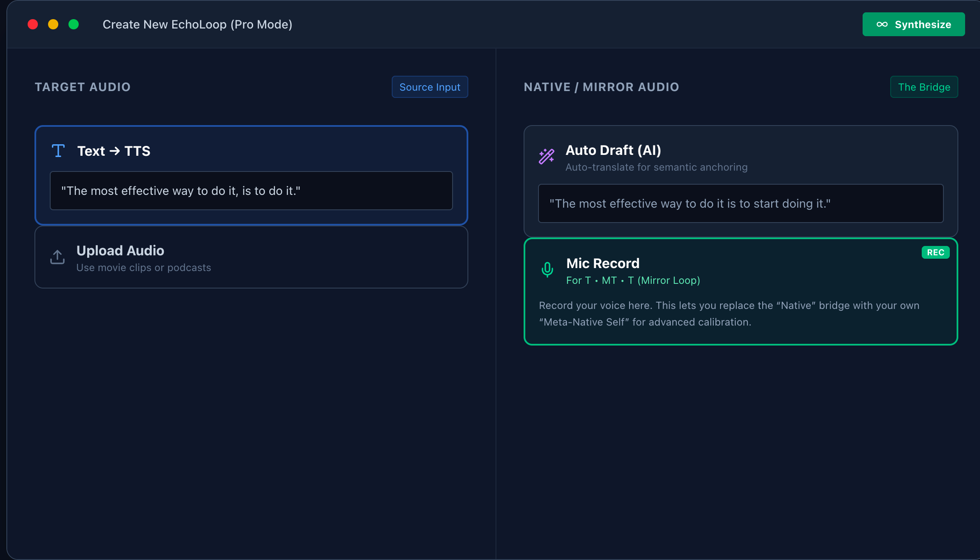Click the upload icon on the Upload Audio card
Image resolution: width=980 pixels, height=560 pixels.
click(57, 257)
